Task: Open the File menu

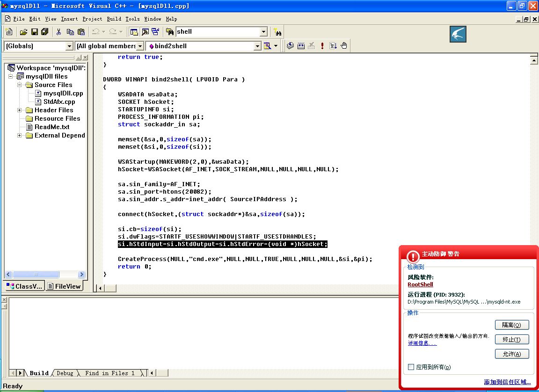Action: click(x=19, y=19)
